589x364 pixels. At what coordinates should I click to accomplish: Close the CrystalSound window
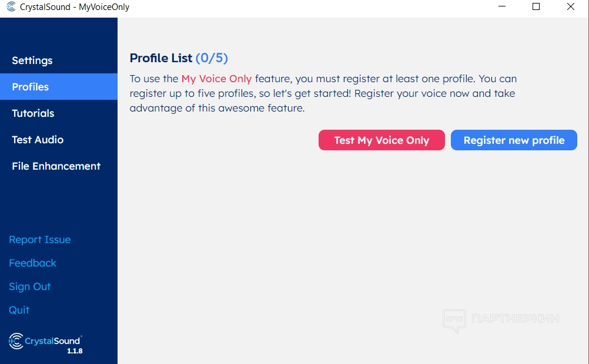coord(571,7)
